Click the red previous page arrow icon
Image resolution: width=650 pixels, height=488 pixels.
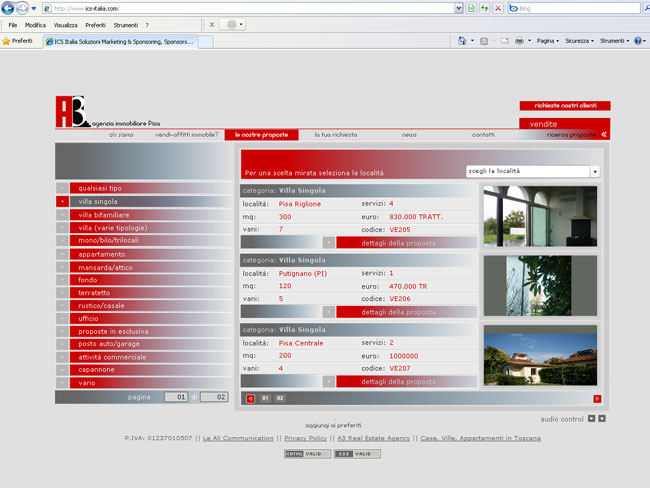(250, 398)
